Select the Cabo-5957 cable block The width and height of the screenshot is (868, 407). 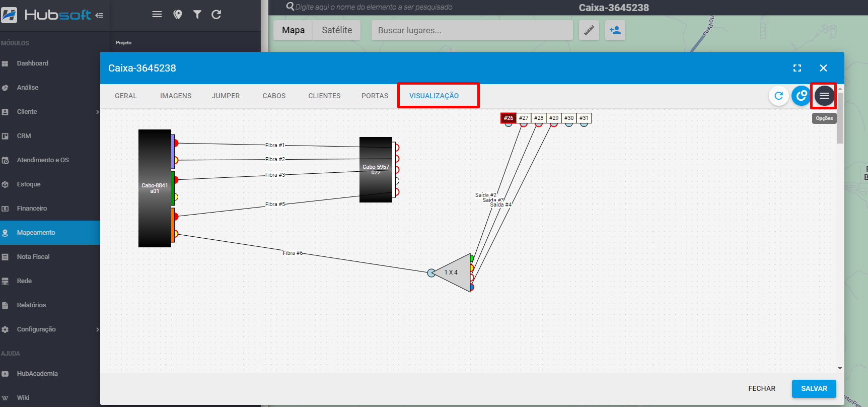pyautogui.click(x=376, y=170)
